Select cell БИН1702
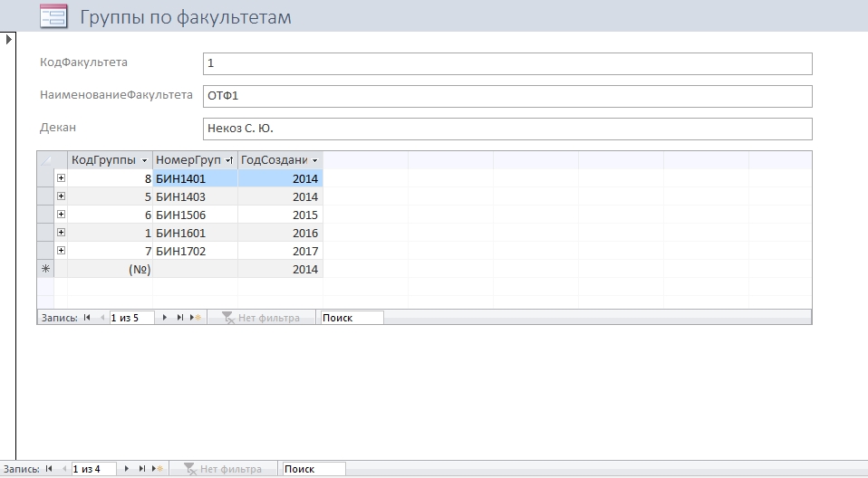This screenshot has width=868, height=478. (195, 251)
